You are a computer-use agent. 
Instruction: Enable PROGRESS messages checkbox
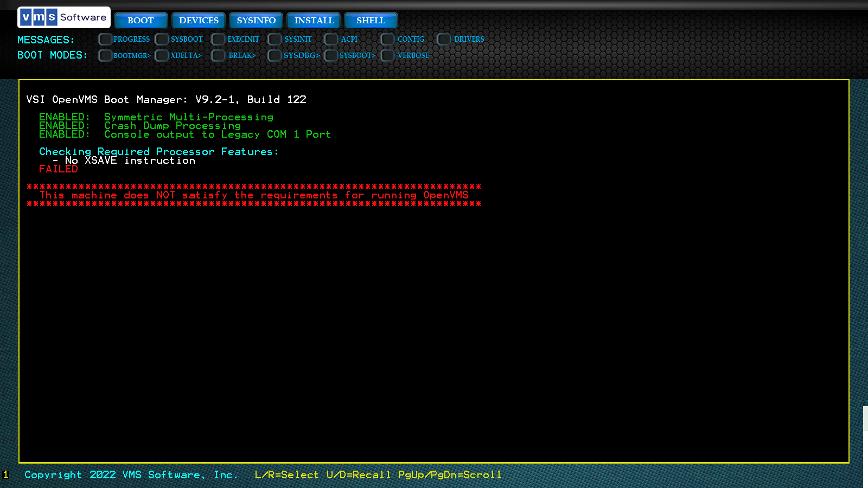coord(105,39)
